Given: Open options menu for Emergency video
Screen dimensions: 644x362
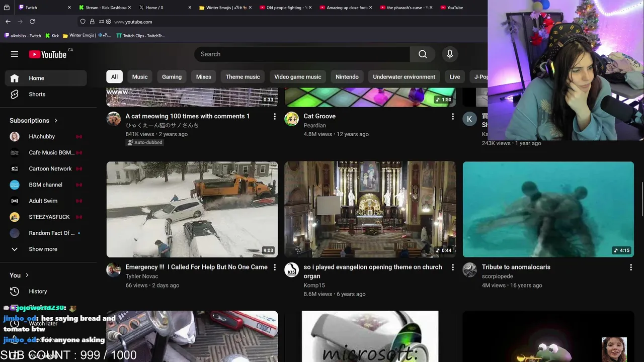Looking at the screenshot, I should (275, 267).
